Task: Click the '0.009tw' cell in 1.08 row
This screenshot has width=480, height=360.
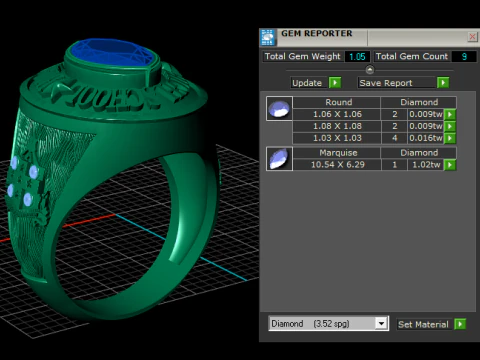Action: click(x=426, y=126)
